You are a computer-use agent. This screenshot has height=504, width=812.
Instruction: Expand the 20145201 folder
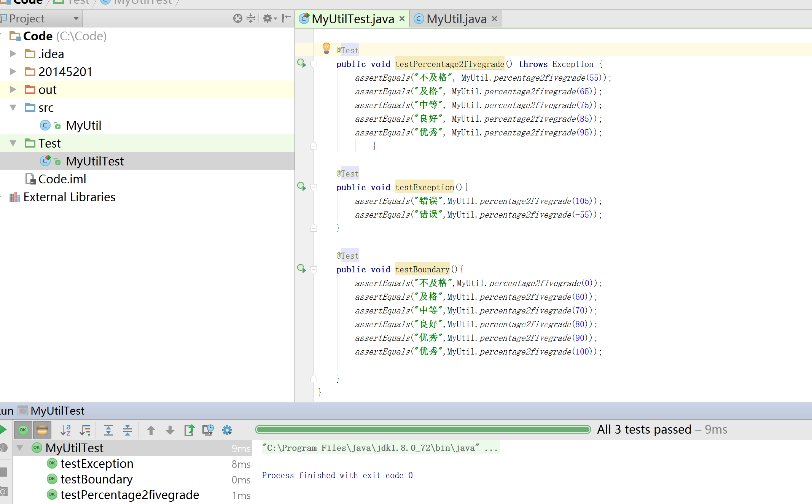[x=13, y=72]
